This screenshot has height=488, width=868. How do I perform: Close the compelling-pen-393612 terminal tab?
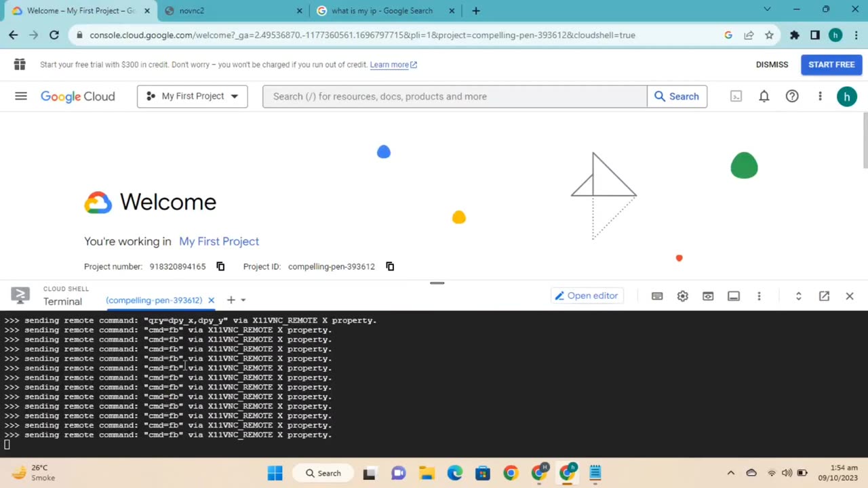point(211,300)
